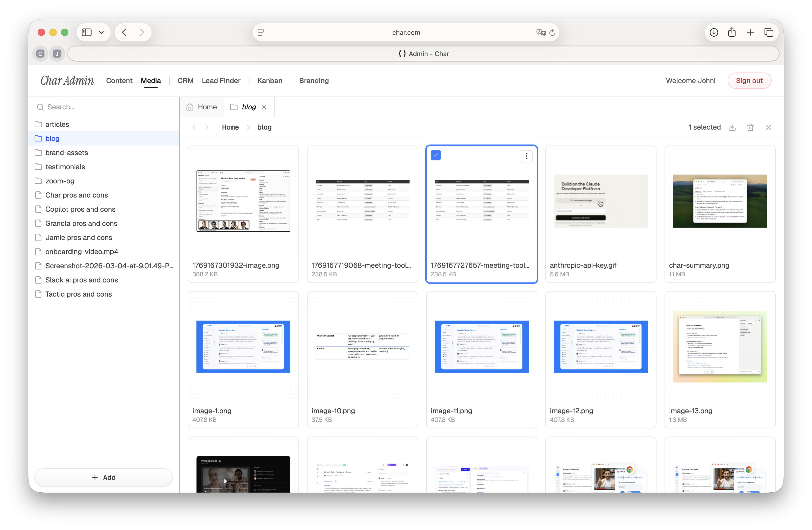Click Home in the breadcrumb path
The height and width of the screenshot is (530, 812).
point(230,127)
